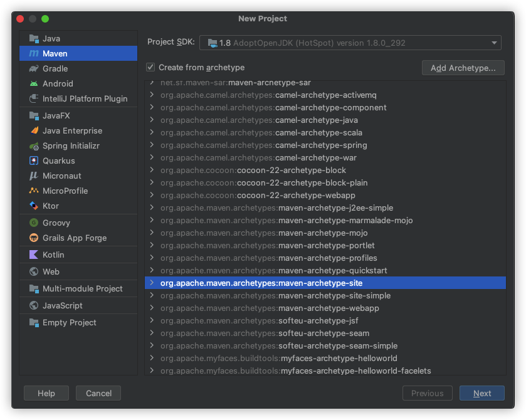Expand cocoon-22-archetype-block node

152,170
